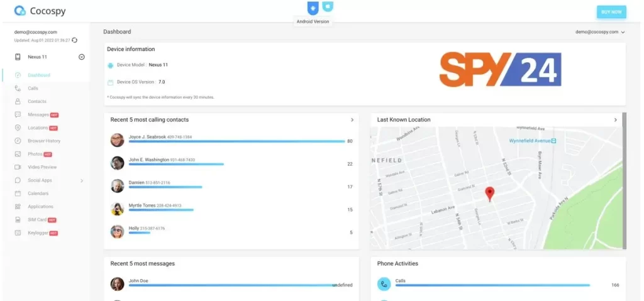644x301 pixels.
Task: Click the Holly 215-387-6176 contact name
Action: [147, 228]
